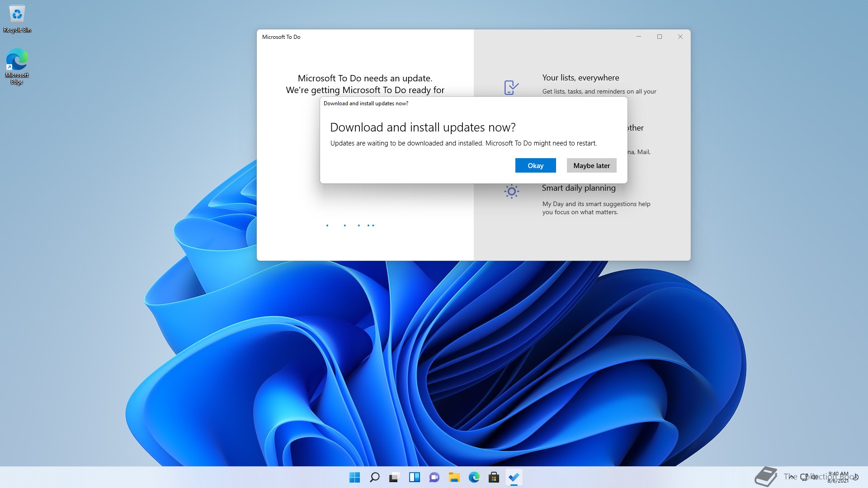
Task: Minimize the Microsoft To Do window
Action: pos(639,37)
